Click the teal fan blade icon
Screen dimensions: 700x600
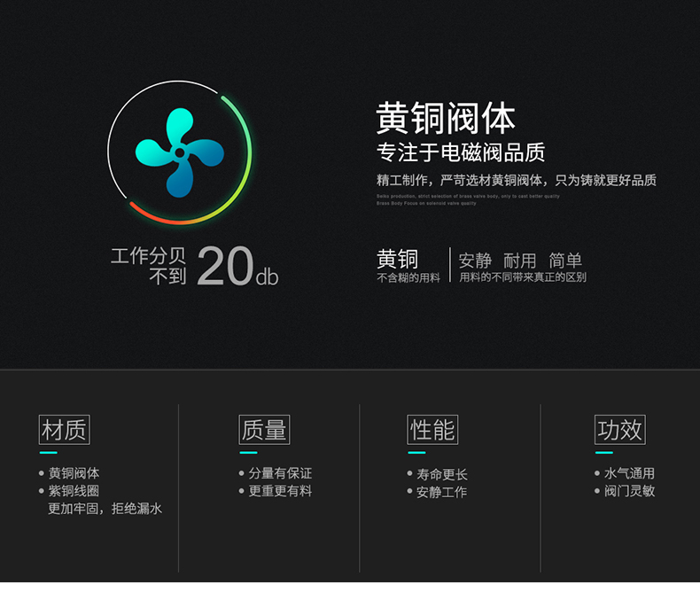(179, 152)
